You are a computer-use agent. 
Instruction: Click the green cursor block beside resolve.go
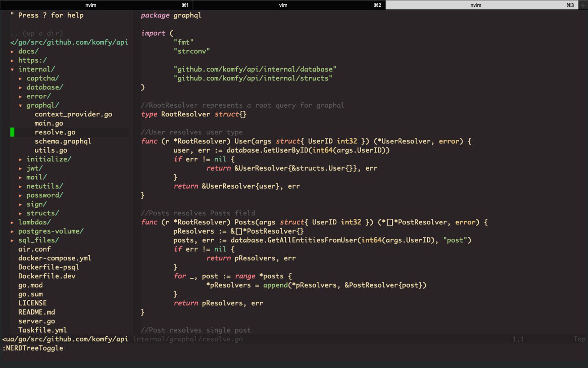(12, 132)
